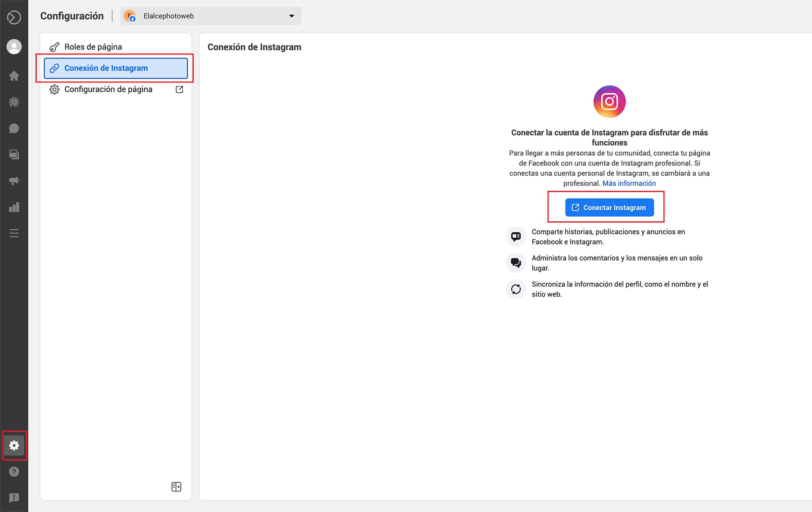Open the Inbox chat bubble icon
Viewport: 812px width, 512px height.
click(x=14, y=128)
